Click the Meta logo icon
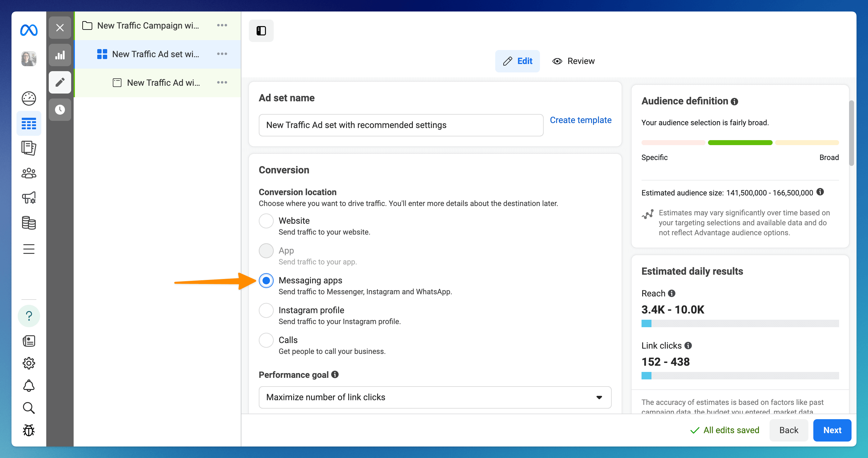Viewport: 868px width, 458px height. click(x=29, y=30)
